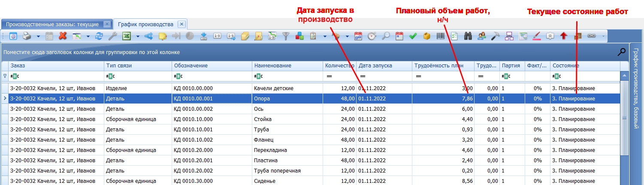Select the КД 0010.20.001 cell
Image resolution: width=644 pixels, height=185 pixels.
point(212,160)
